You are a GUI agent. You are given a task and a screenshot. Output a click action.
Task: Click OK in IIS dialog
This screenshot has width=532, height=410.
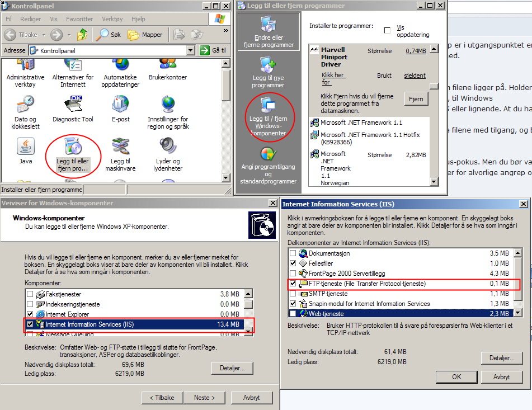[456, 377]
